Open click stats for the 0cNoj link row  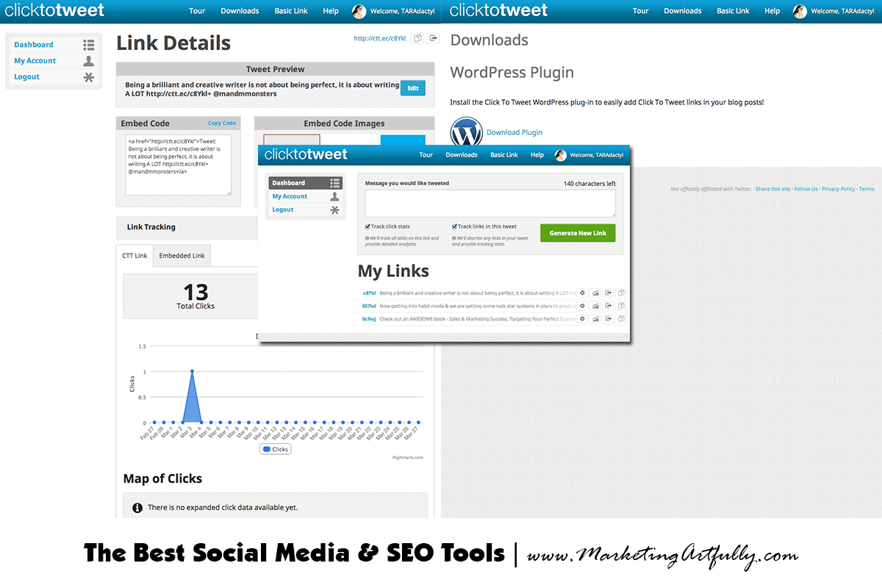coord(596,319)
